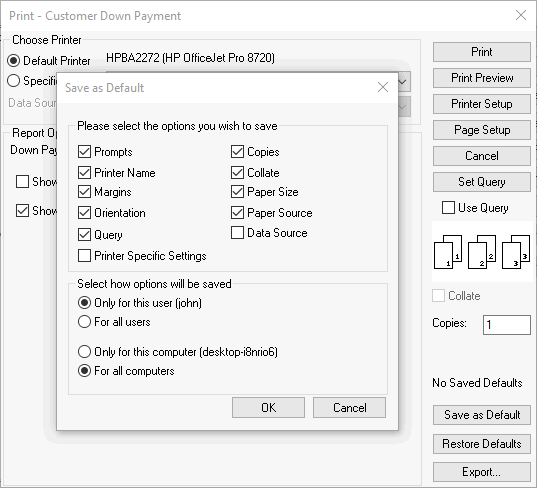
Task: Click the second collate pages icon
Action: [482, 252]
